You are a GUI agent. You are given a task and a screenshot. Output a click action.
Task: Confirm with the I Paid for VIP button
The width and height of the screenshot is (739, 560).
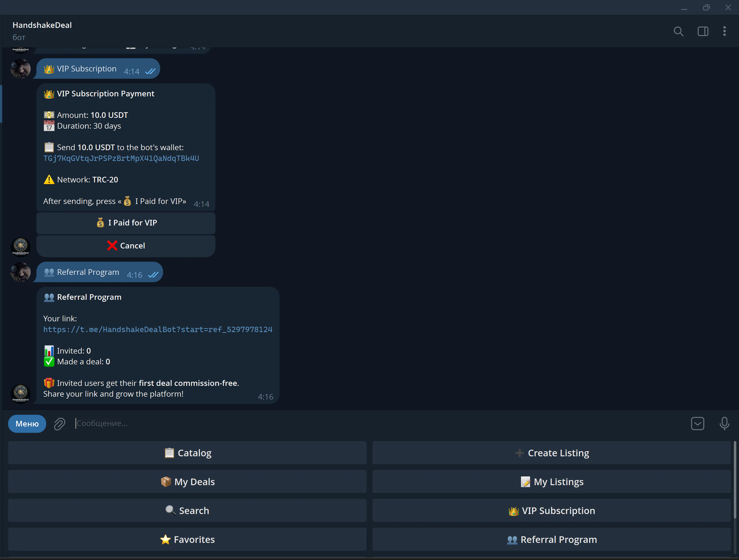pos(126,223)
